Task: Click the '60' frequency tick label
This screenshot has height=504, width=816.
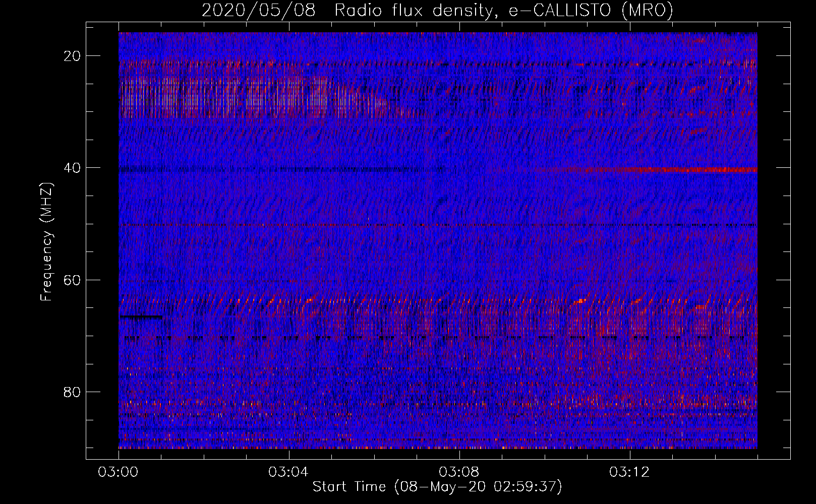Action: pos(72,280)
